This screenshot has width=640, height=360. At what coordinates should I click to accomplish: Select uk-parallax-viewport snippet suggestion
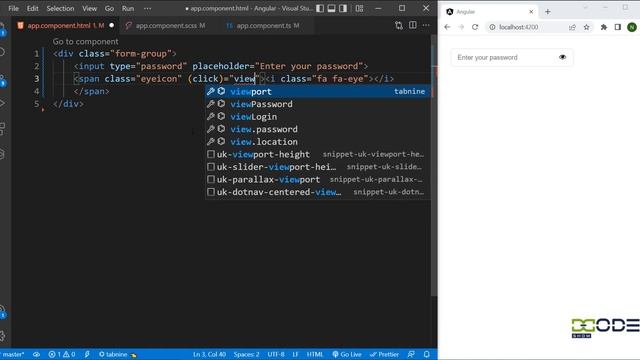coord(318,179)
